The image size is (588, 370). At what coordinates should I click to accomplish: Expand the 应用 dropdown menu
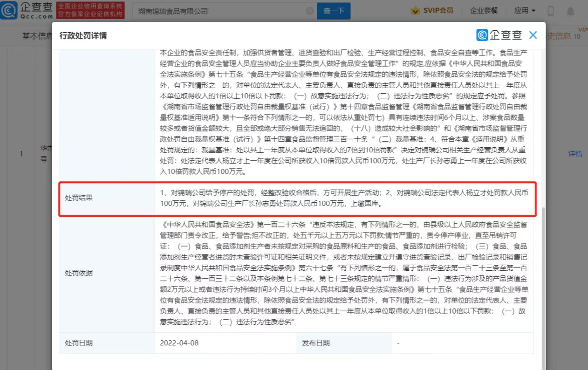pos(525,10)
